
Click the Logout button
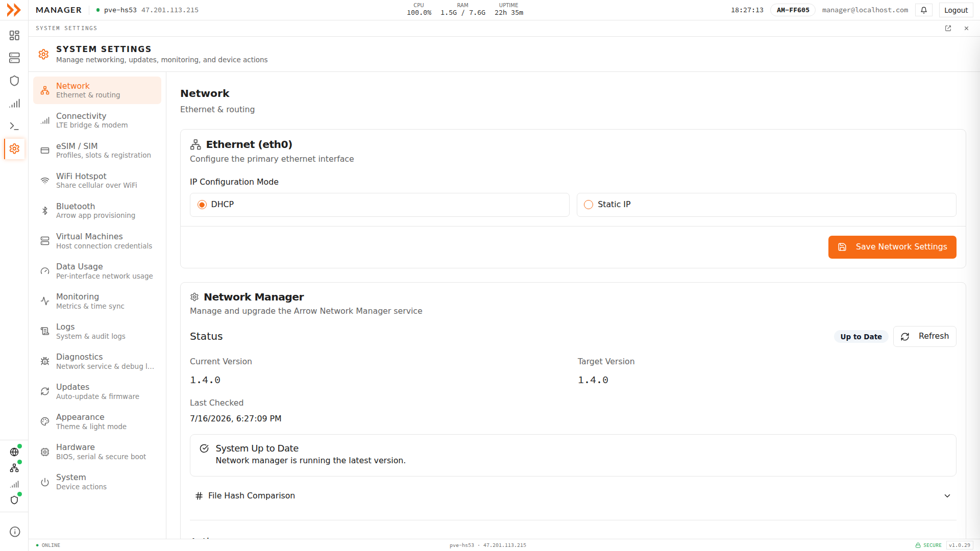pos(955,10)
